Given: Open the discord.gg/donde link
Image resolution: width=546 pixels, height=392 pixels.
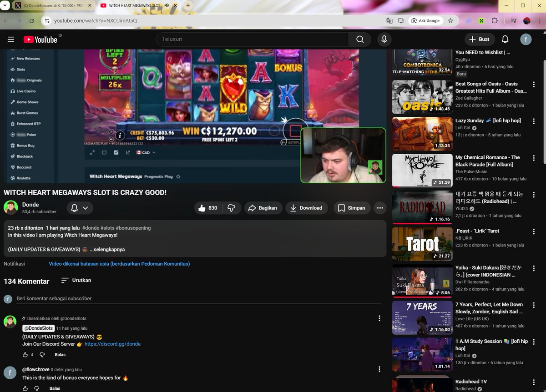Looking at the screenshot, I should (x=112, y=344).
